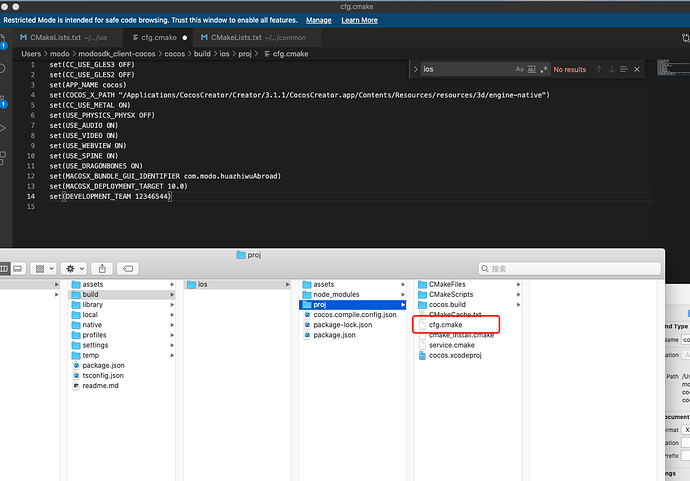Close the find widget
Image resolution: width=690 pixels, height=481 pixels.
point(637,69)
